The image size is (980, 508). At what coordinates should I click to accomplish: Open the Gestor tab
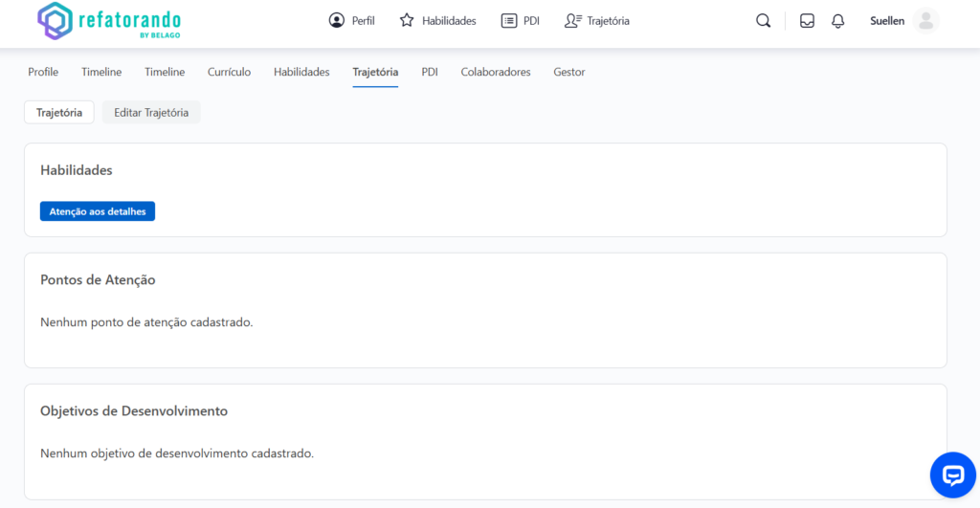tap(568, 72)
